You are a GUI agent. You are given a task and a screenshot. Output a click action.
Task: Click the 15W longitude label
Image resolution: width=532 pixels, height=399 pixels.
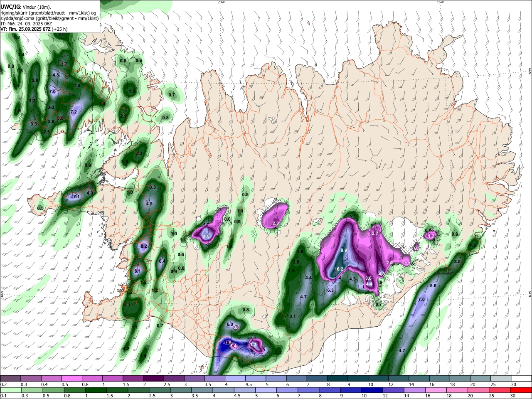[440, 2]
